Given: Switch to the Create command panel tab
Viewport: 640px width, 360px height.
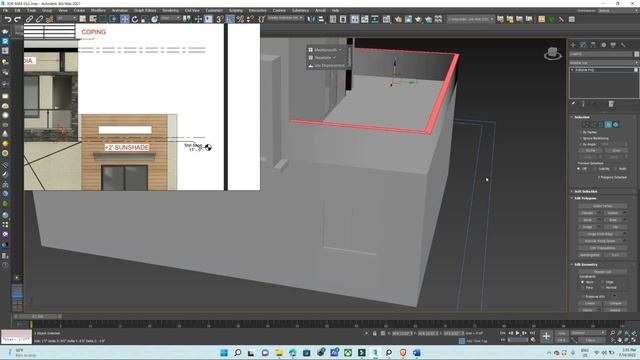Looking at the screenshot, I should [573, 45].
